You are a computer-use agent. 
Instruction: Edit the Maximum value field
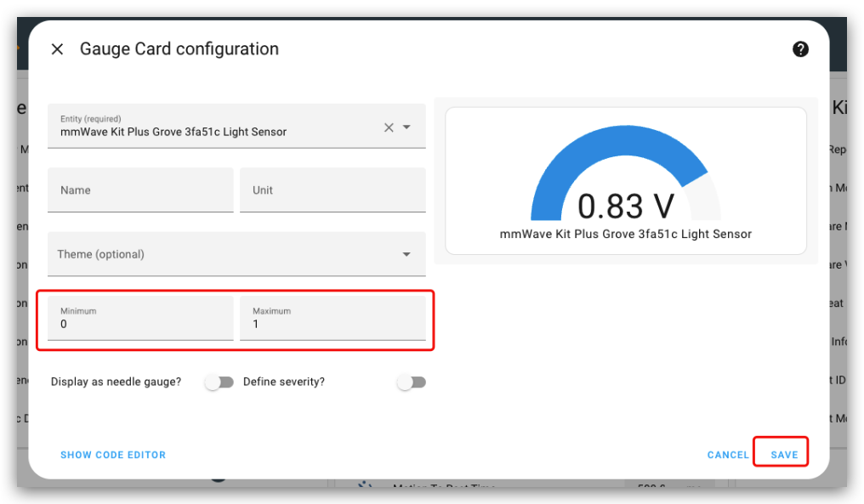point(333,319)
